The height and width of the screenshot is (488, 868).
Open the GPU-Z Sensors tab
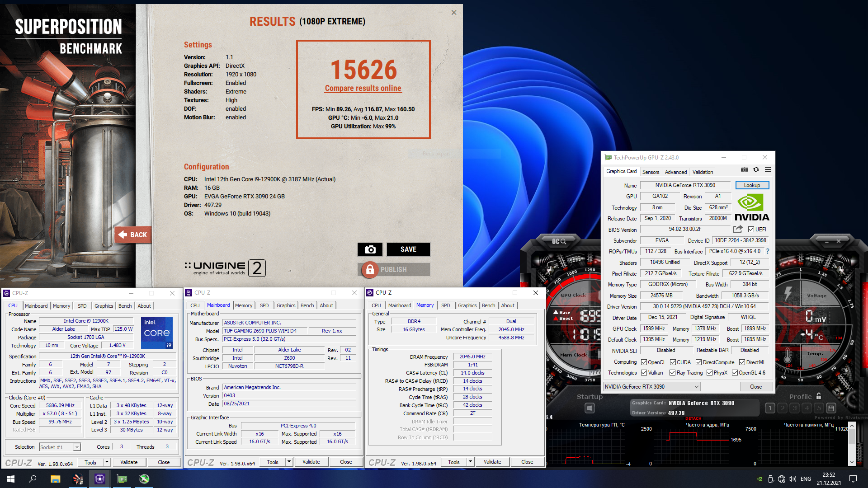click(x=651, y=172)
